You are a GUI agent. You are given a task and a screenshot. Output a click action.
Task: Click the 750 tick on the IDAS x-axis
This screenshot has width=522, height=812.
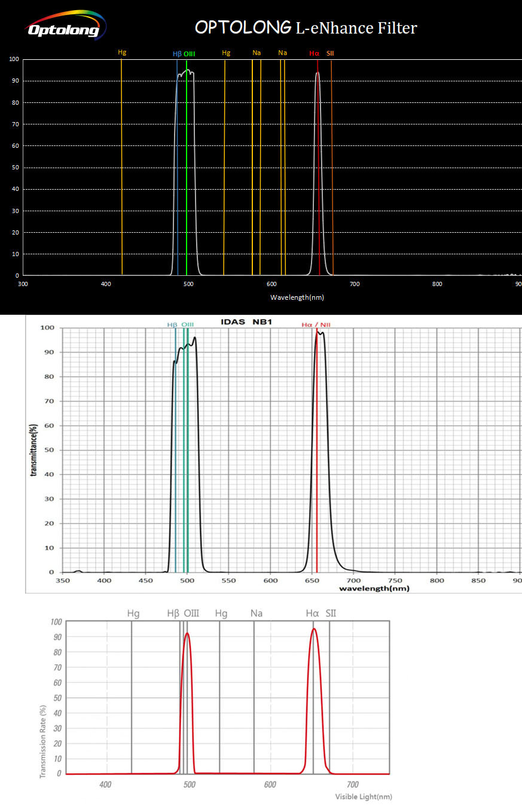(395, 580)
